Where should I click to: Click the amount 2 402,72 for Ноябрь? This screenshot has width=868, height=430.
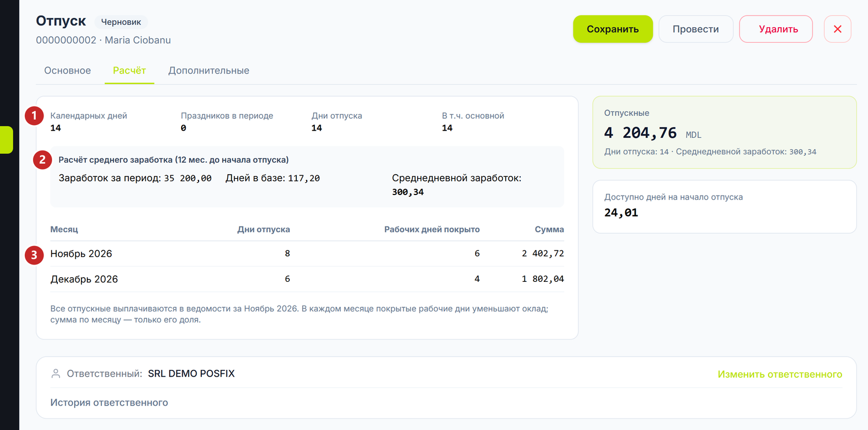coord(543,253)
